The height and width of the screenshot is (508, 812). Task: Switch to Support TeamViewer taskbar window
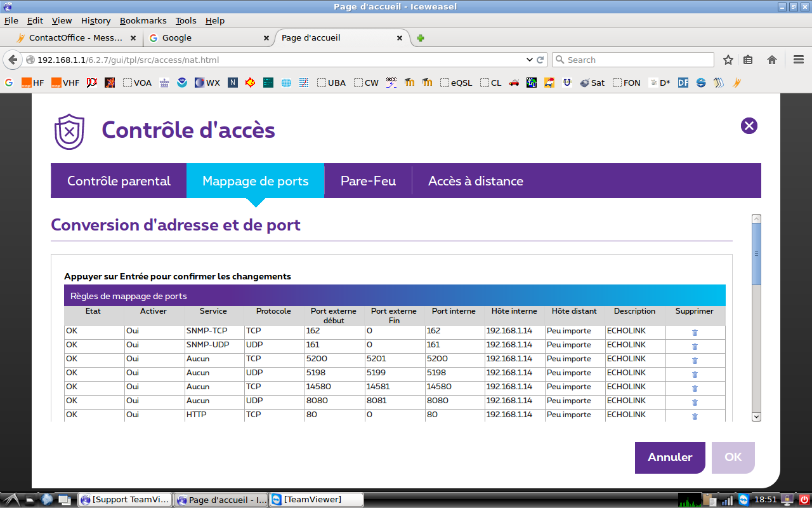pyautogui.click(x=126, y=500)
